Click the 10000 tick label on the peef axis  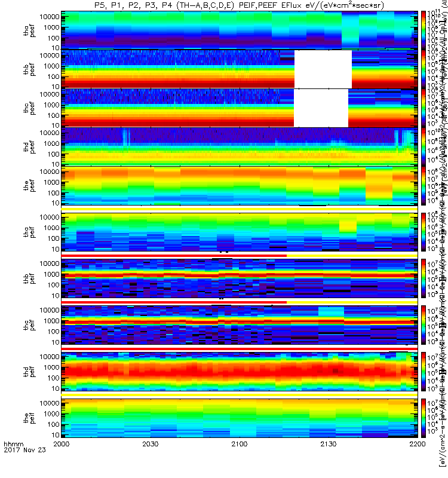(50, 172)
